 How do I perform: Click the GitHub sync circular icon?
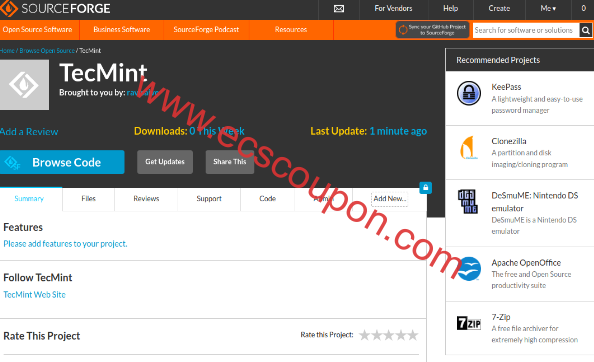coord(403,30)
